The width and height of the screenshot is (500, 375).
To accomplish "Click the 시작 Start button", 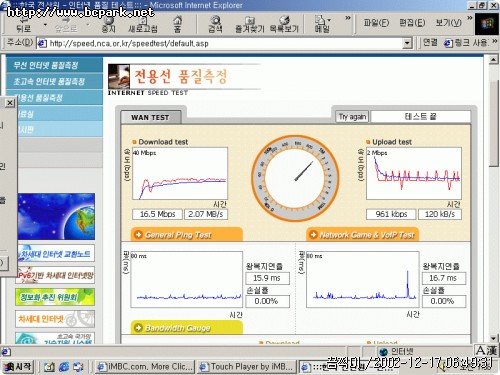I will coord(18,367).
